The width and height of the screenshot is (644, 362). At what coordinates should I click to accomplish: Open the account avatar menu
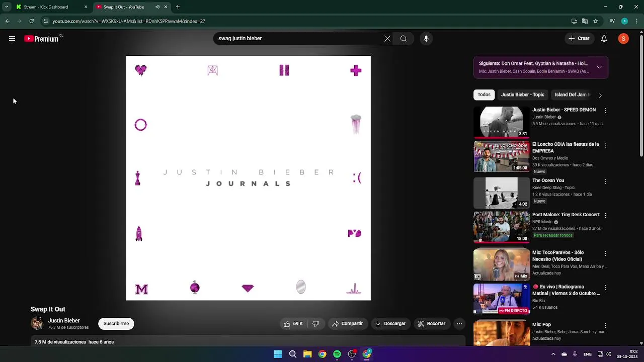(623, 39)
